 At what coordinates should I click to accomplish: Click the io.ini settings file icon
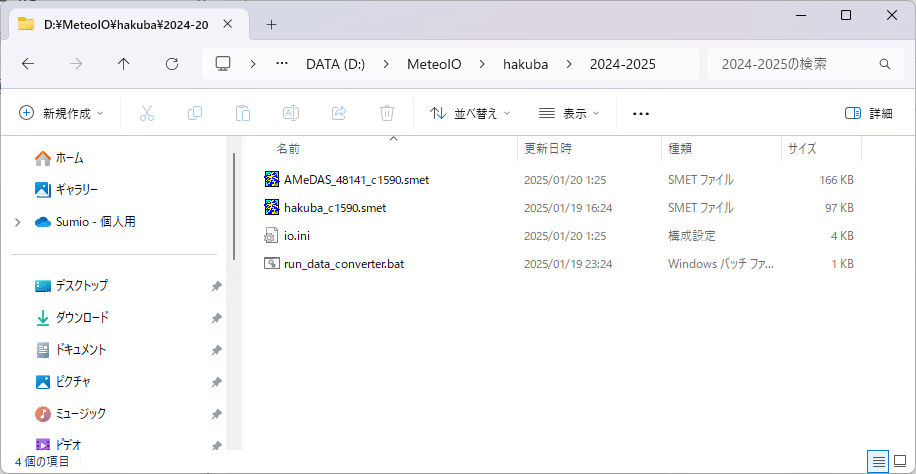pyautogui.click(x=272, y=236)
